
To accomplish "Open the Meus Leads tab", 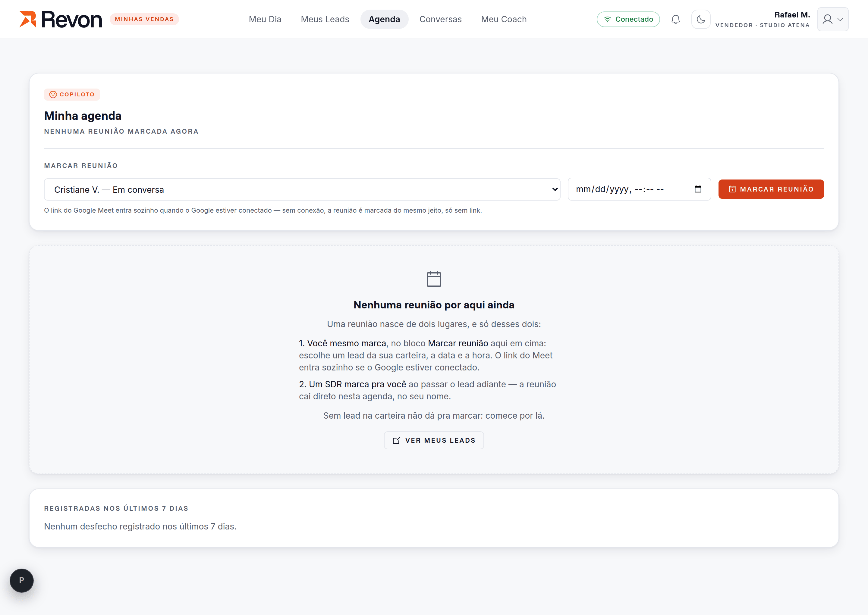I will click(x=325, y=19).
